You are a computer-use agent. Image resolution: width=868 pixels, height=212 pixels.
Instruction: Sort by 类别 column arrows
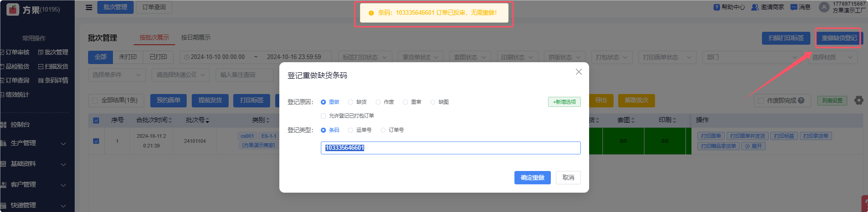click(x=268, y=120)
